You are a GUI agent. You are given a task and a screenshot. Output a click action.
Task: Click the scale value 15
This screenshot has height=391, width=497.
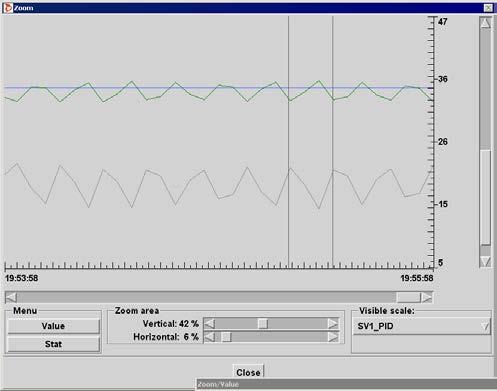[443, 204]
